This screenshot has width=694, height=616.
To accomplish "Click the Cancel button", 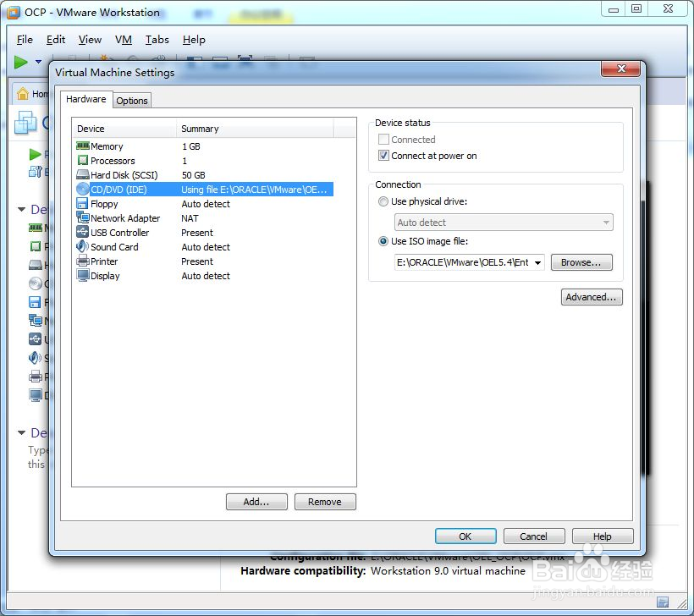I will point(534,536).
